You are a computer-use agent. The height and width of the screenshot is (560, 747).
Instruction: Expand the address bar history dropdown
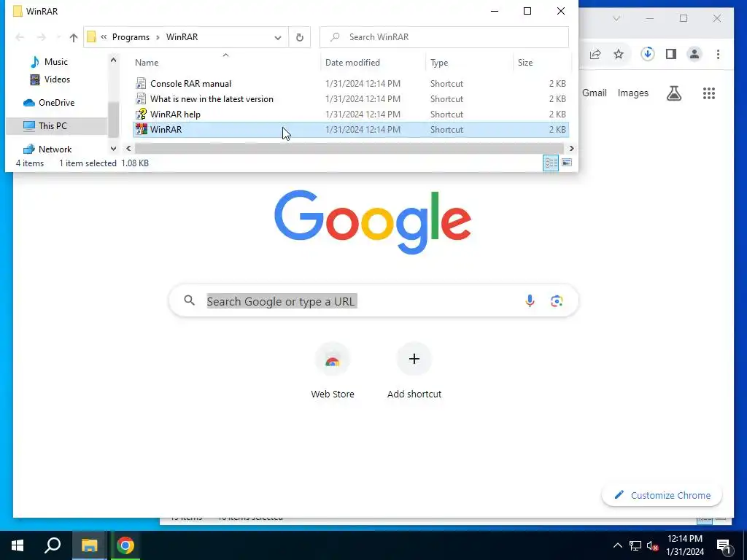[x=278, y=37]
